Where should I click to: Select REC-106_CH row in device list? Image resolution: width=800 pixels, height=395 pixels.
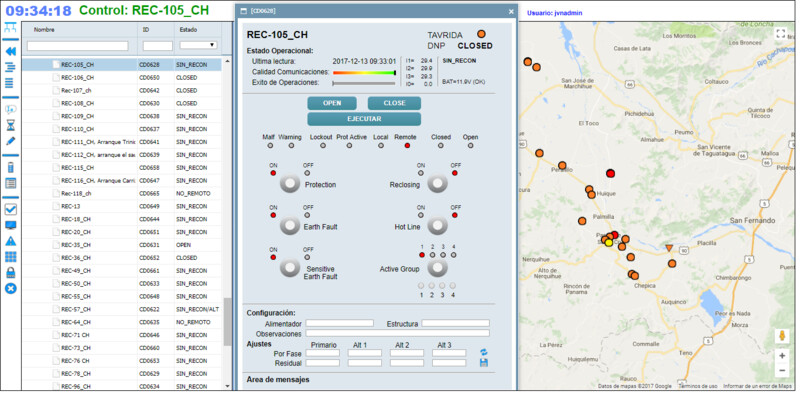coord(124,78)
